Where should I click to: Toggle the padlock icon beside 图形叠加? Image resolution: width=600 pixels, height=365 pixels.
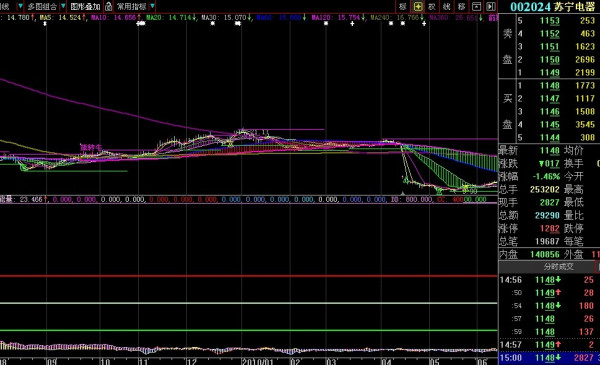click(109, 6)
